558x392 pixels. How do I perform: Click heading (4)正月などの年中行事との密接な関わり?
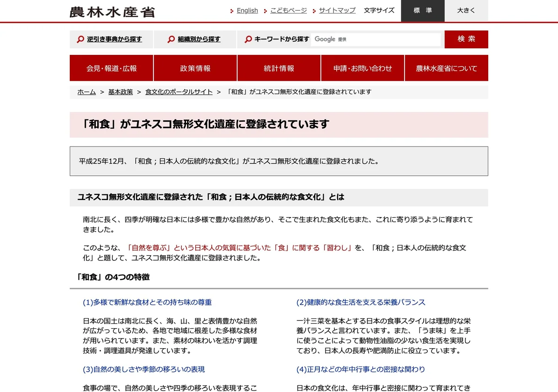(361, 369)
